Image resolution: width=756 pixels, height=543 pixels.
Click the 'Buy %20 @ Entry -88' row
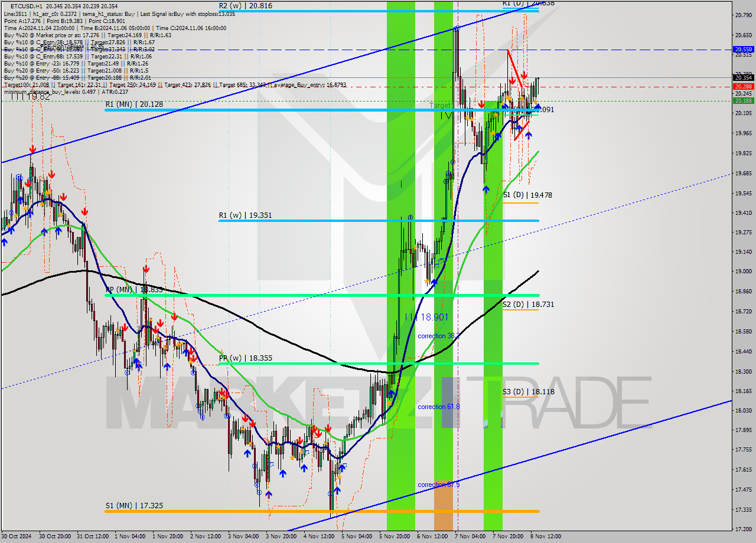tap(77, 77)
